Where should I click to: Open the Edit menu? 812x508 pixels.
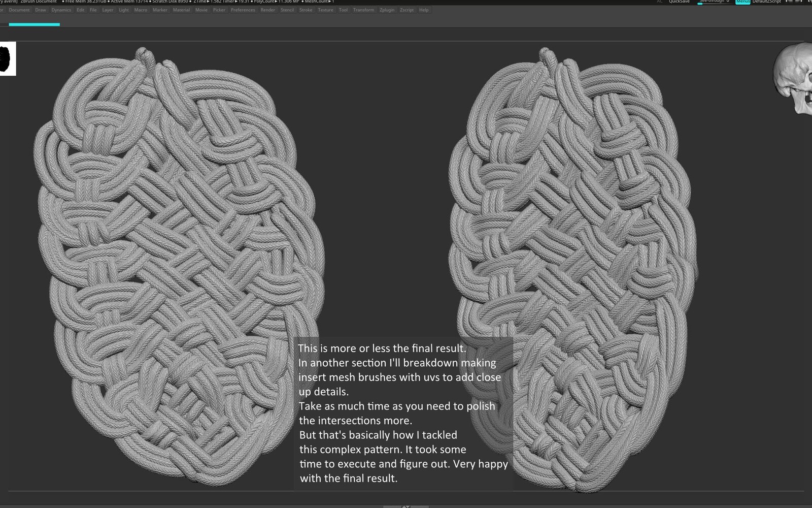(81, 10)
